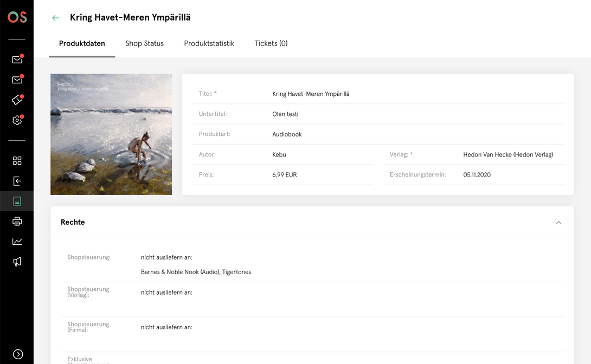Go back using the green arrow
The width and height of the screenshot is (591, 364).
(x=55, y=18)
